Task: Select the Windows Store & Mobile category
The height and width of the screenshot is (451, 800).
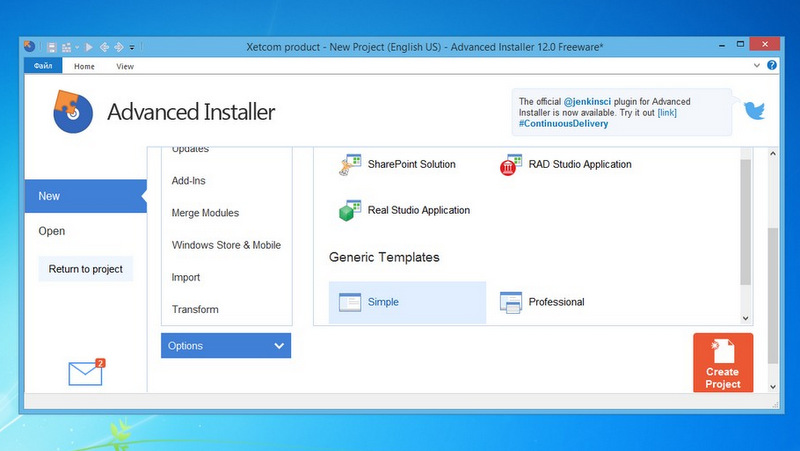Action: 226,245
